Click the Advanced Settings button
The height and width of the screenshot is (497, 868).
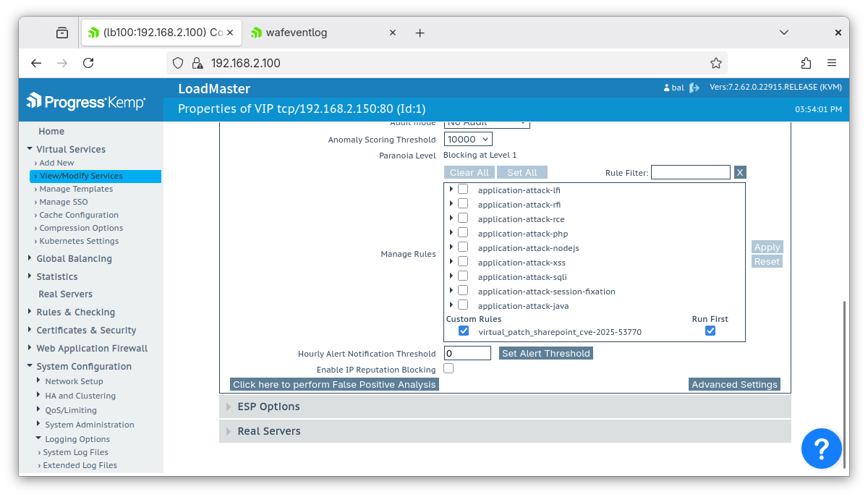(734, 384)
